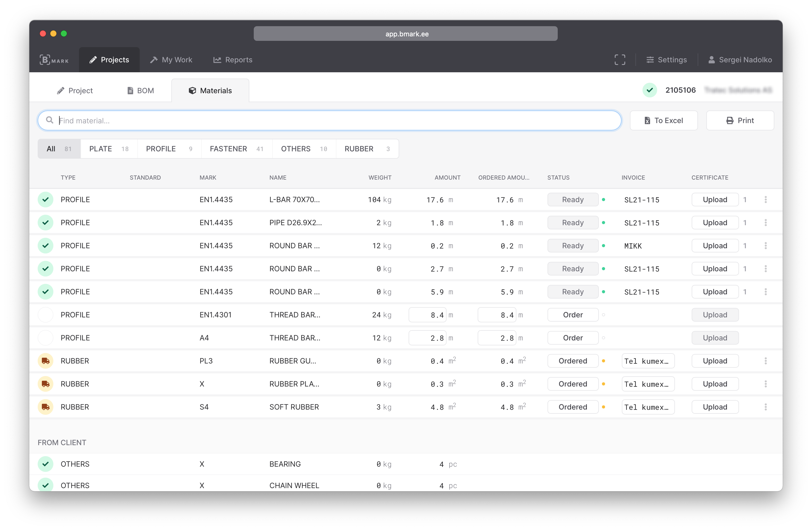Open the BMark logo home icon
Viewport: 812px width, 530px height.
[54, 59]
